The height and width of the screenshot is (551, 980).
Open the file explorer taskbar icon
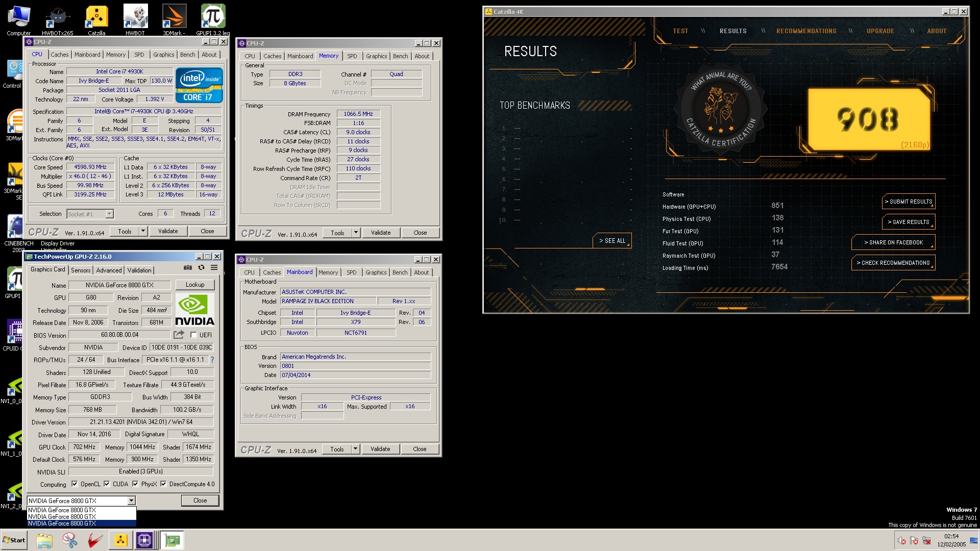coord(44,540)
